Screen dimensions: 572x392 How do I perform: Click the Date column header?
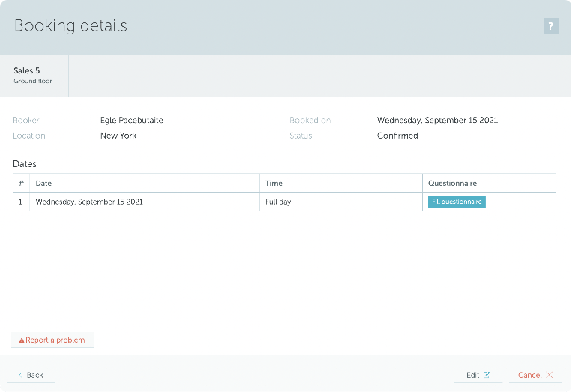(x=145, y=183)
